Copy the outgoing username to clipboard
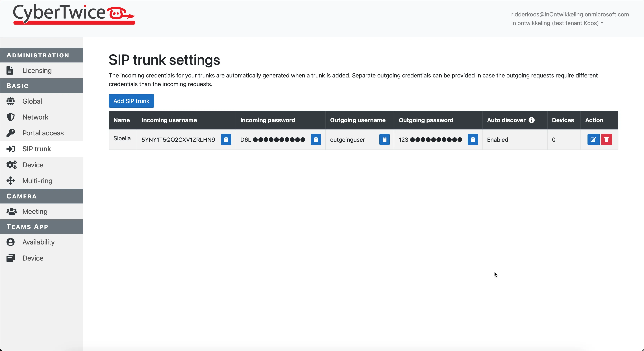This screenshot has height=351, width=644. (384, 140)
